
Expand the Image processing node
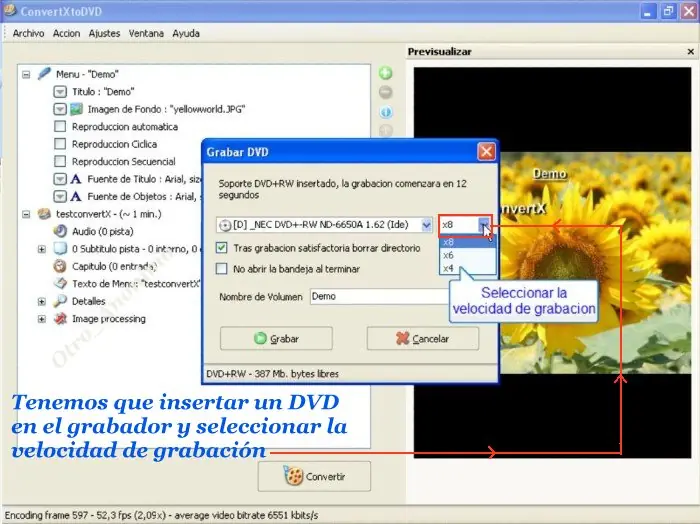[x=42, y=319]
